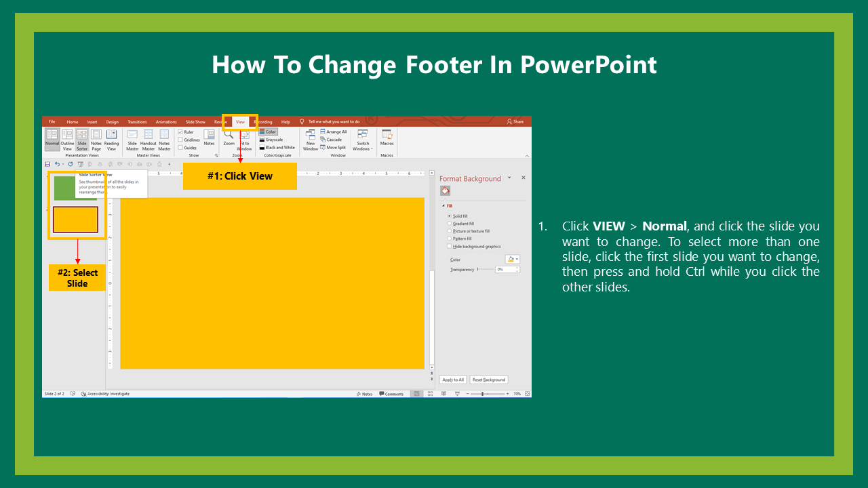Click the Reset Background button
868x488 pixels.
[x=489, y=380]
